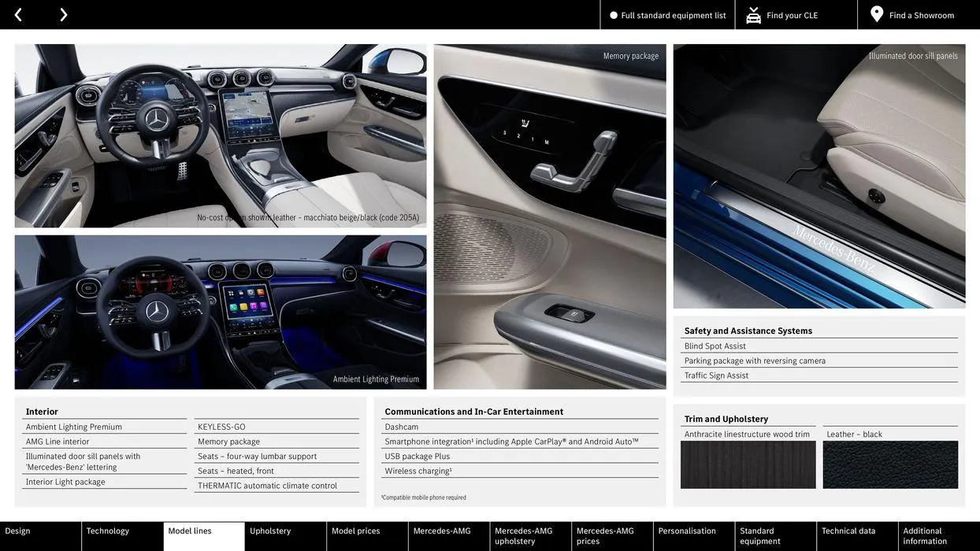Click the previous page left arrow
The height and width of the screenshot is (551, 980).
tap(18, 15)
